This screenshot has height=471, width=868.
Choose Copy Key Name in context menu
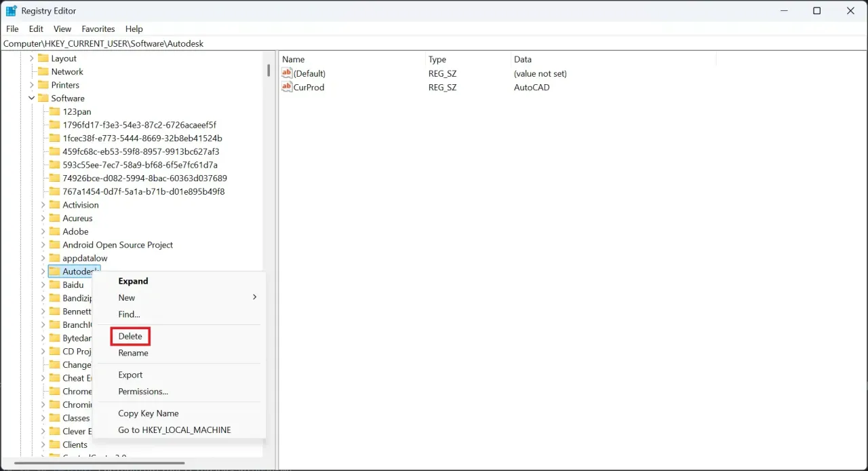point(149,413)
